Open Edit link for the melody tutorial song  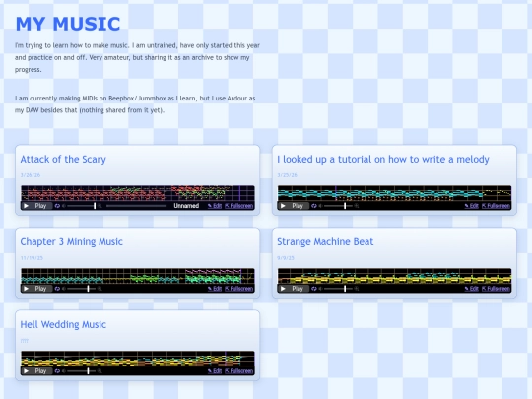coord(472,206)
